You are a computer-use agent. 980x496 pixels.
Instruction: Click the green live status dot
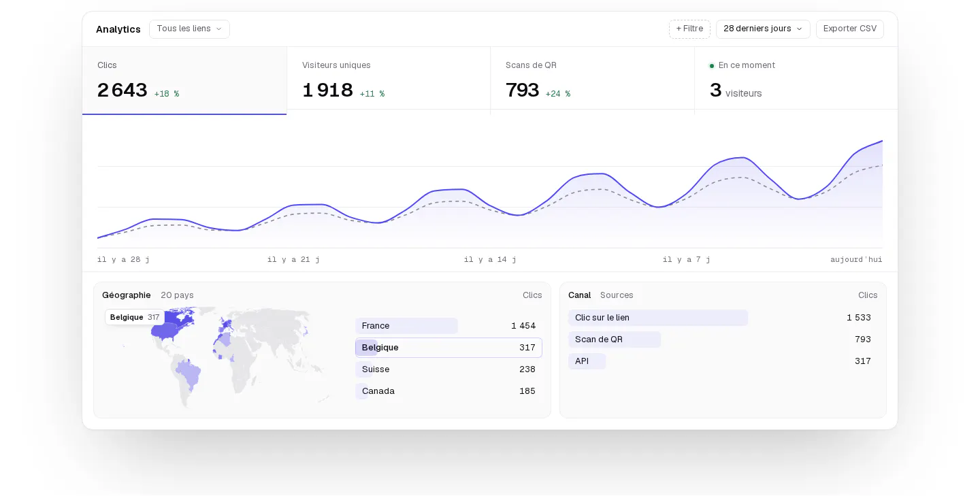pyautogui.click(x=712, y=66)
